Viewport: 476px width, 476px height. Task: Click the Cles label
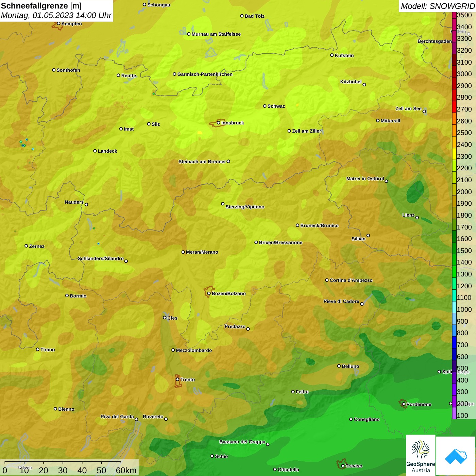[x=172, y=318]
